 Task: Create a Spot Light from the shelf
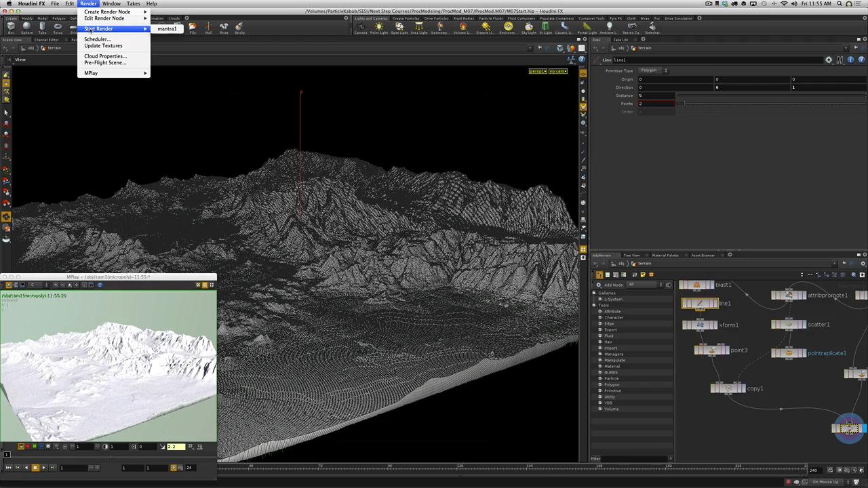tap(399, 28)
